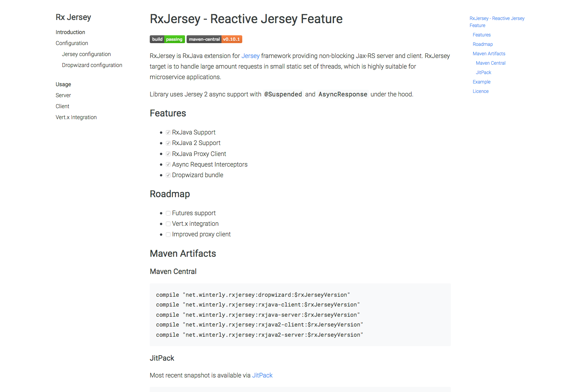This screenshot has width=588, height=392.
Task: Open Introduction in the left sidebar
Action: pyautogui.click(x=70, y=32)
